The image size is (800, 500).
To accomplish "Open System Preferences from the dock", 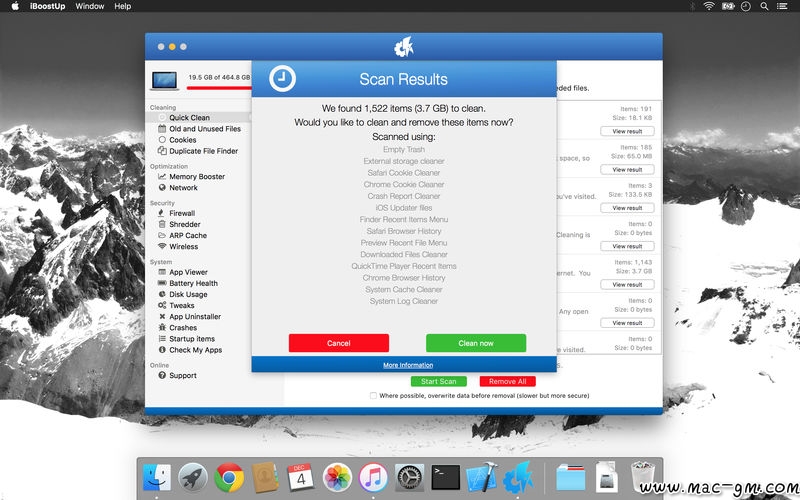I will click(x=409, y=478).
